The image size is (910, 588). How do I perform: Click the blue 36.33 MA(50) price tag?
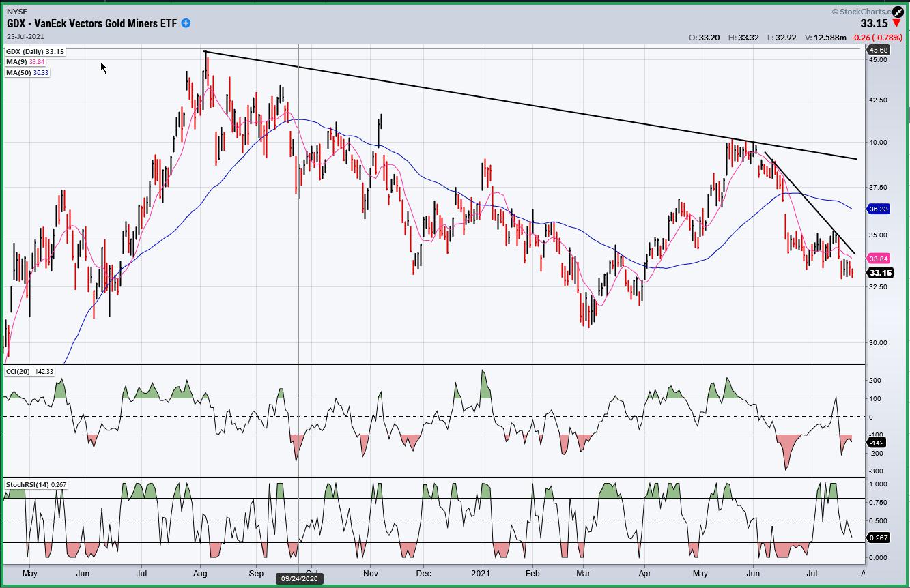878,209
